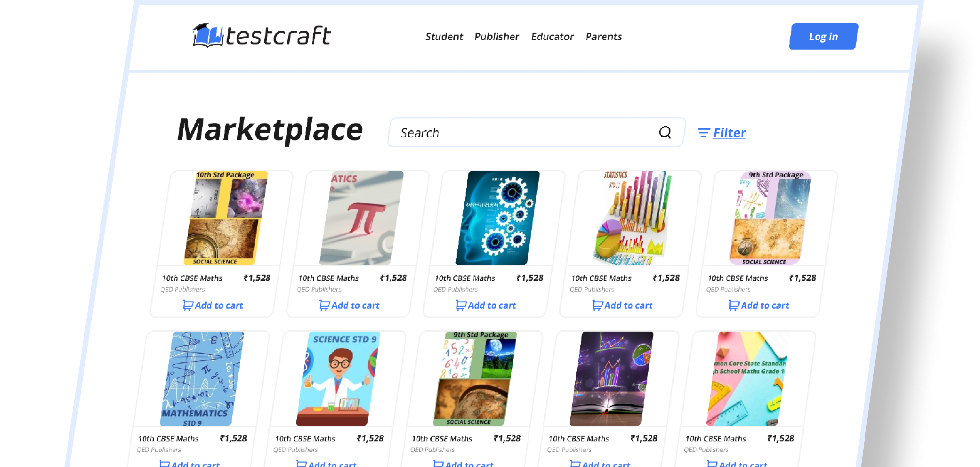Open the blue head with gears thumbnail
Viewport: 980px width, 467px height.
tap(498, 218)
